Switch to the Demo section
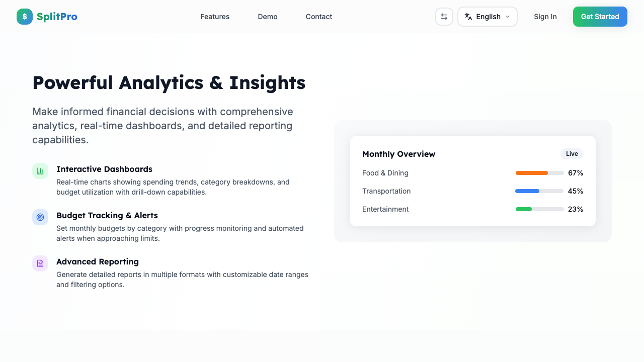The image size is (644, 362). pos(267,17)
